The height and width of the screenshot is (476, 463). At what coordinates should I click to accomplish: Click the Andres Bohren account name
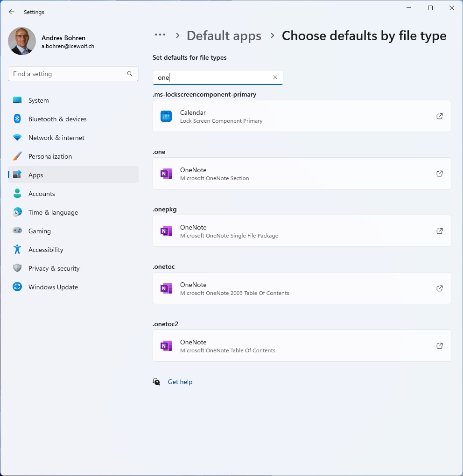click(63, 38)
